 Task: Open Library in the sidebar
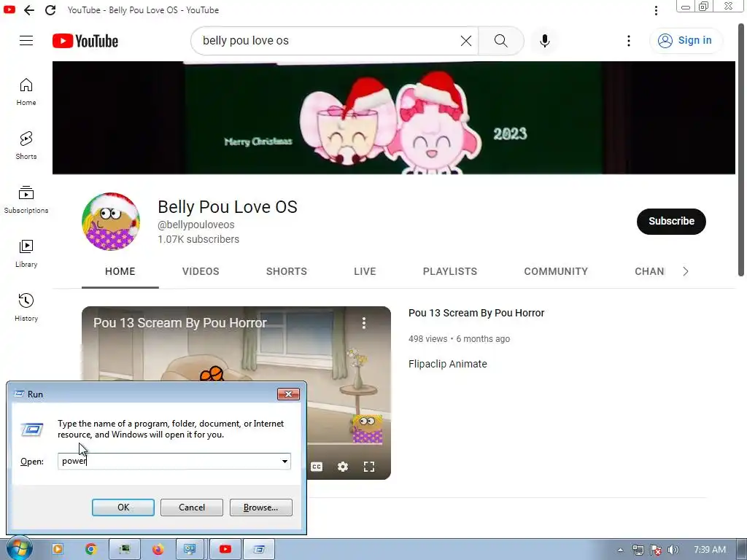tap(26, 253)
